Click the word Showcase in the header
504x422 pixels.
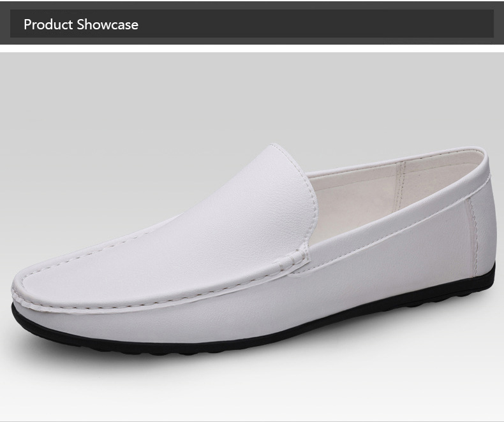click(x=107, y=25)
